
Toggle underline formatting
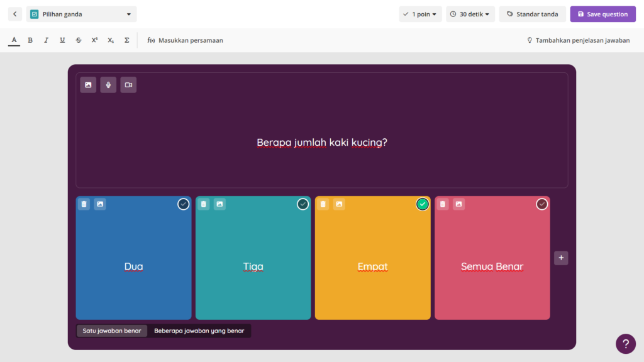tap(62, 40)
